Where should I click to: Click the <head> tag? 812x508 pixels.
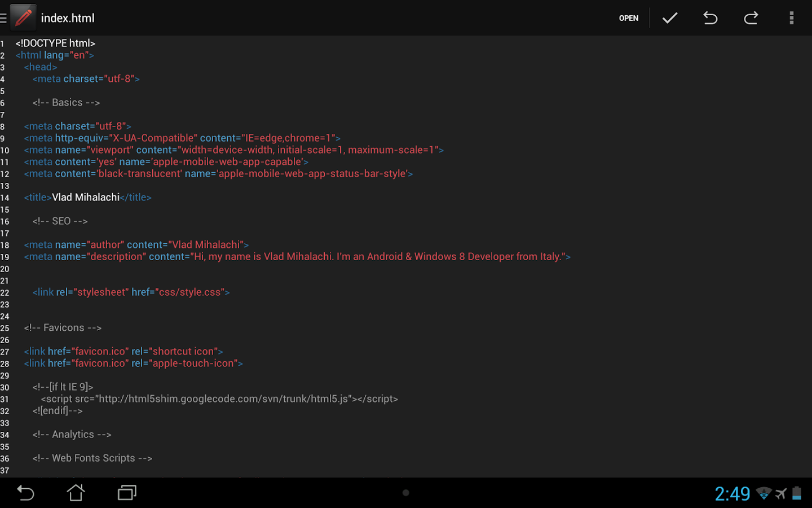(41, 67)
